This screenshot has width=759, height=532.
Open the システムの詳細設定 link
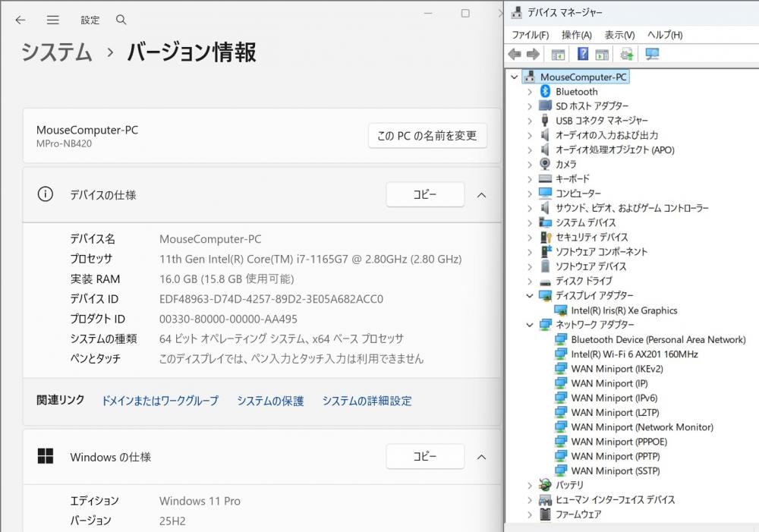[x=367, y=401]
